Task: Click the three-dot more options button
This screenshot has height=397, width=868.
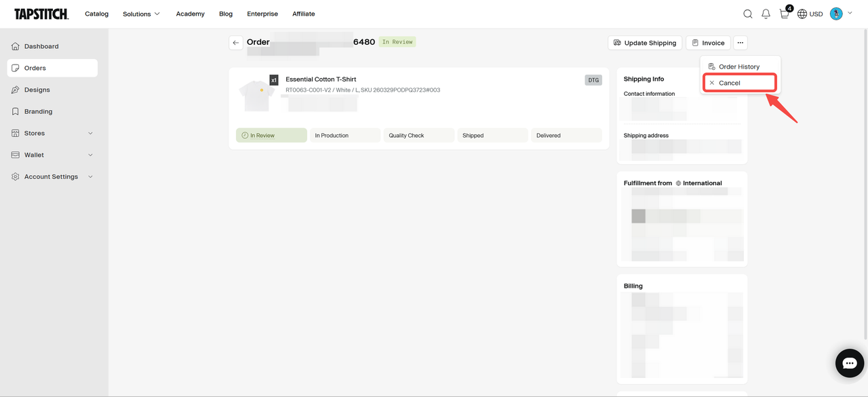Action: click(x=741, y=43)
